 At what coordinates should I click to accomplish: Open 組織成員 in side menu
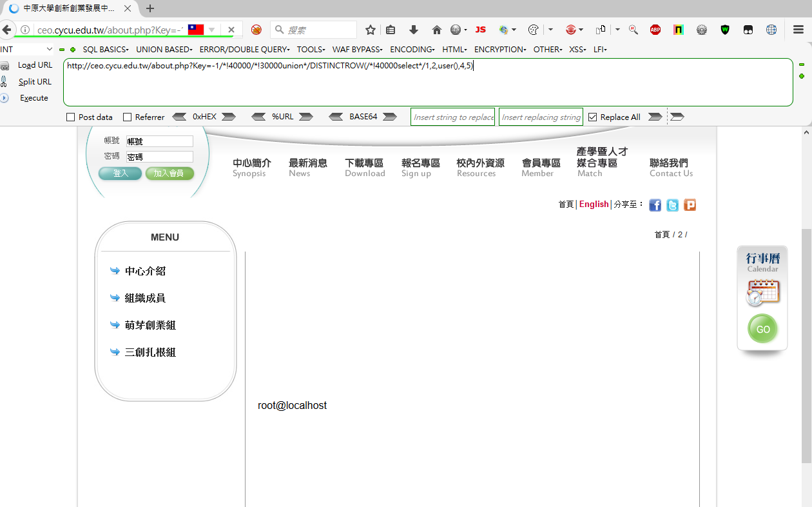[145, 298]
